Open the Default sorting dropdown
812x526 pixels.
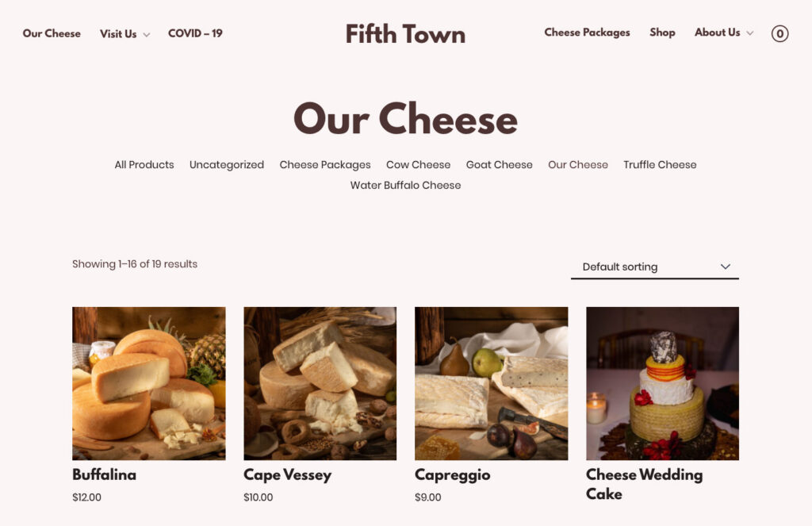click(654, 267)
